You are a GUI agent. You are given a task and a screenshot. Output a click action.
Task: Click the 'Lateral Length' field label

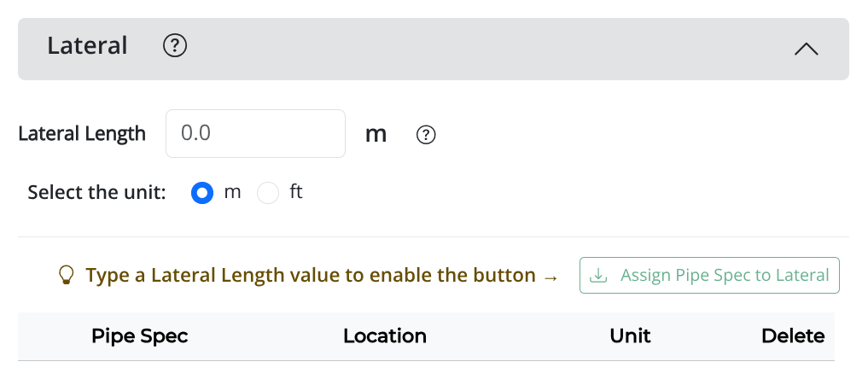tap(82, 133)
